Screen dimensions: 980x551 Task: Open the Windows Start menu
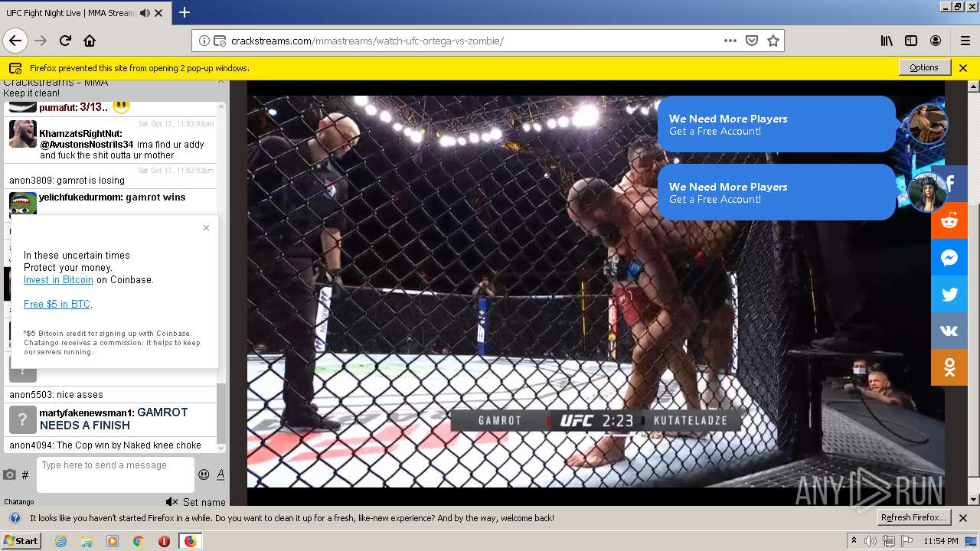[21, 540]
